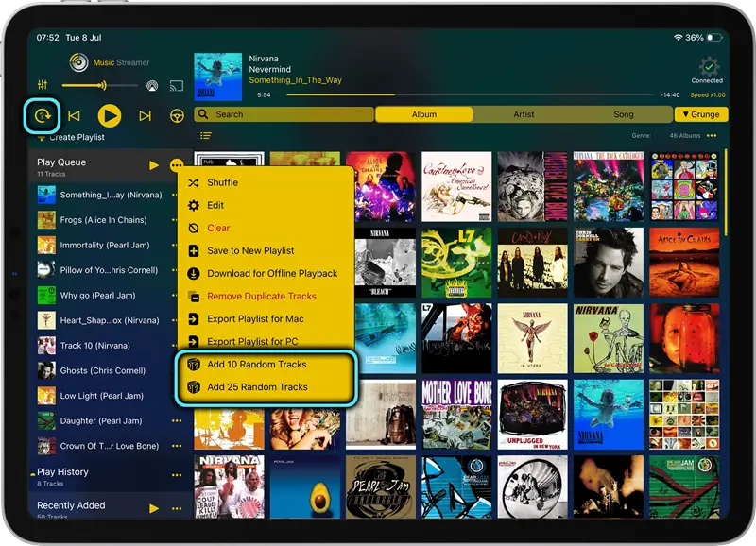
Task: Select Low Light (Pearl Jam) track
Action: coord(102,396)
